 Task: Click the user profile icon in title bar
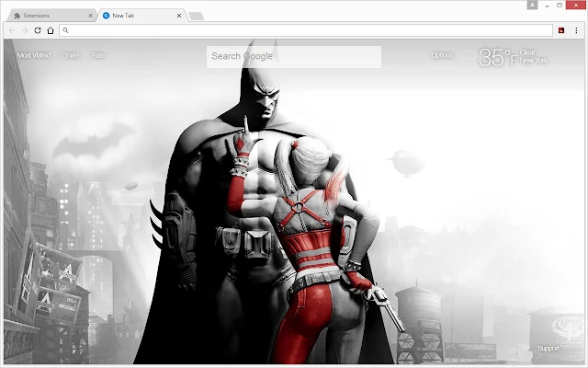coord(532,5)
